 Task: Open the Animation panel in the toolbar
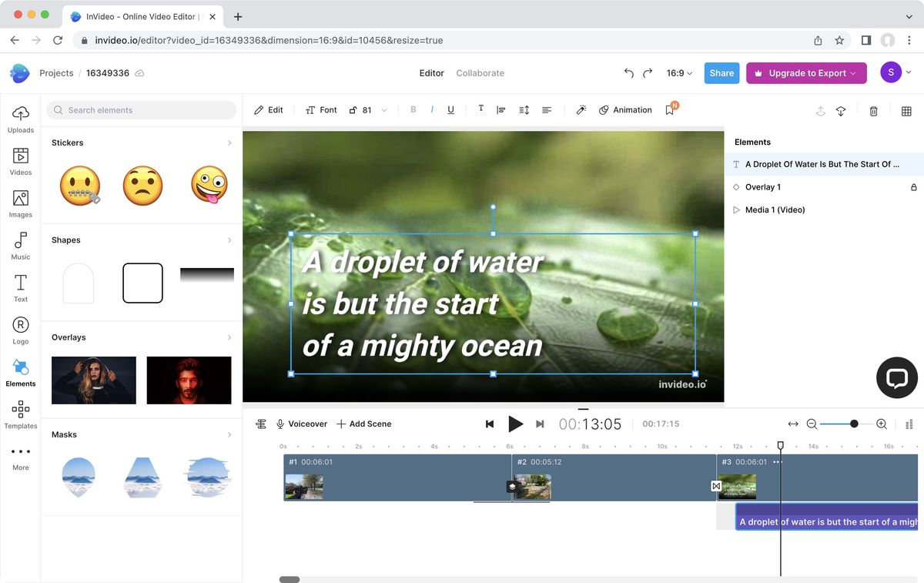[x=625, y=109]
